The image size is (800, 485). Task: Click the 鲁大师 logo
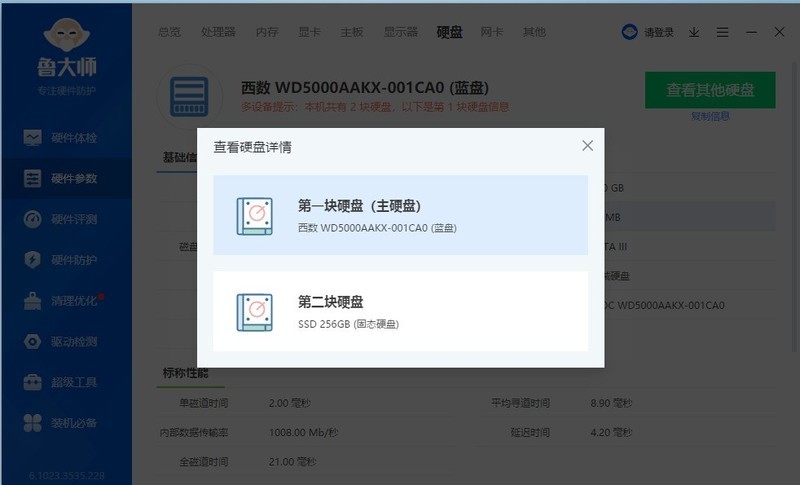[x=67, y=48]
